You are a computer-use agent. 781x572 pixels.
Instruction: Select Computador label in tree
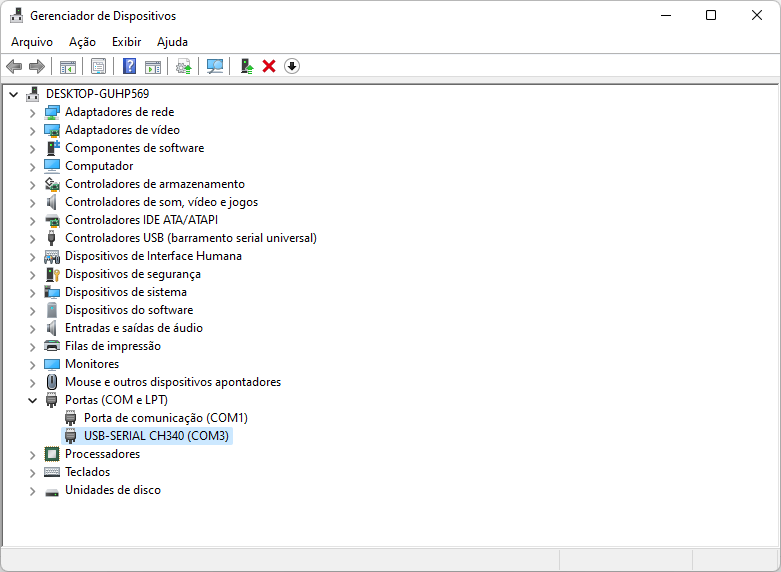point(99,166)
